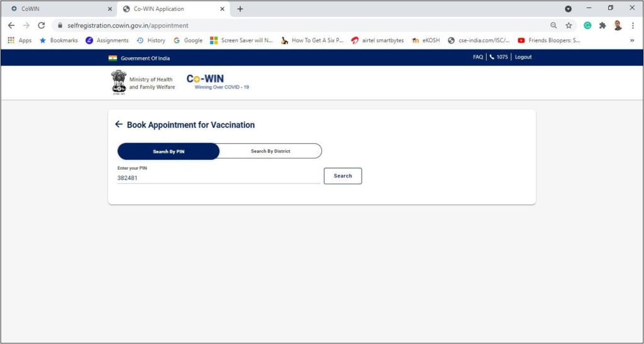Open the FAQ link
This screenshot has width=644, height=344.
tap(478, 57)
